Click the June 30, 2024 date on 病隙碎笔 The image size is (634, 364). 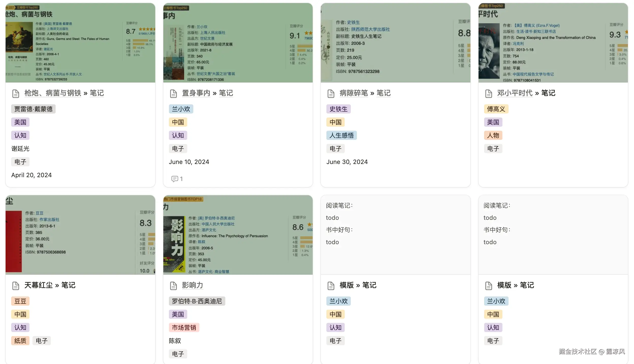pos(347,162)
